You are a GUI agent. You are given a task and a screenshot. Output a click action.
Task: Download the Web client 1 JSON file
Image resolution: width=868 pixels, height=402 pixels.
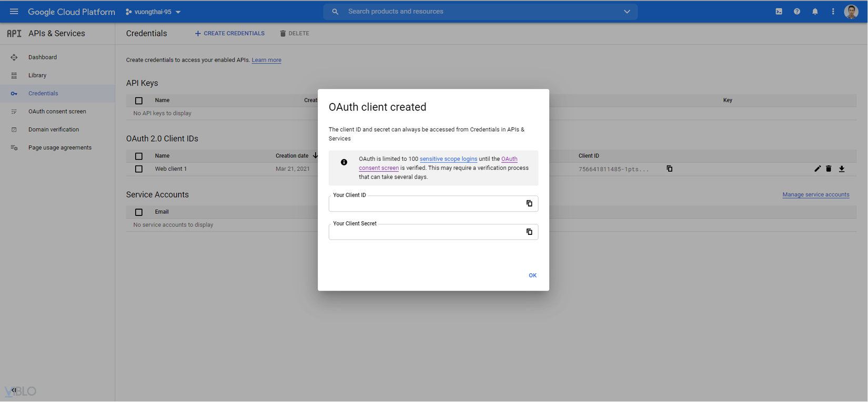pyautogui.click(x=842, y=169)
